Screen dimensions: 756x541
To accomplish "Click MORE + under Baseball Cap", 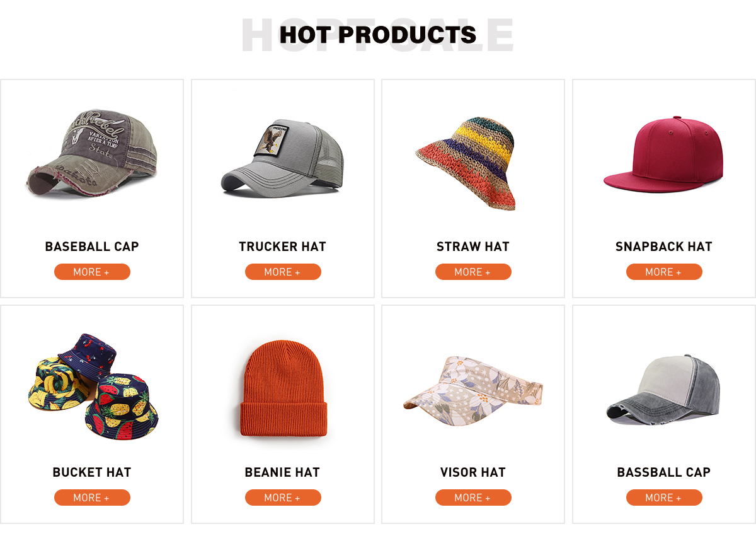I will pos(92,272).
